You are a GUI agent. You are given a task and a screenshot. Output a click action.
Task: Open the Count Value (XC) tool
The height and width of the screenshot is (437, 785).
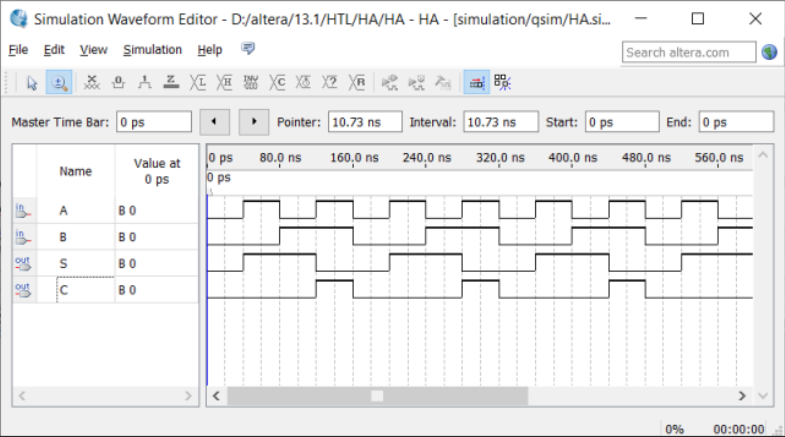coord(278,83)
